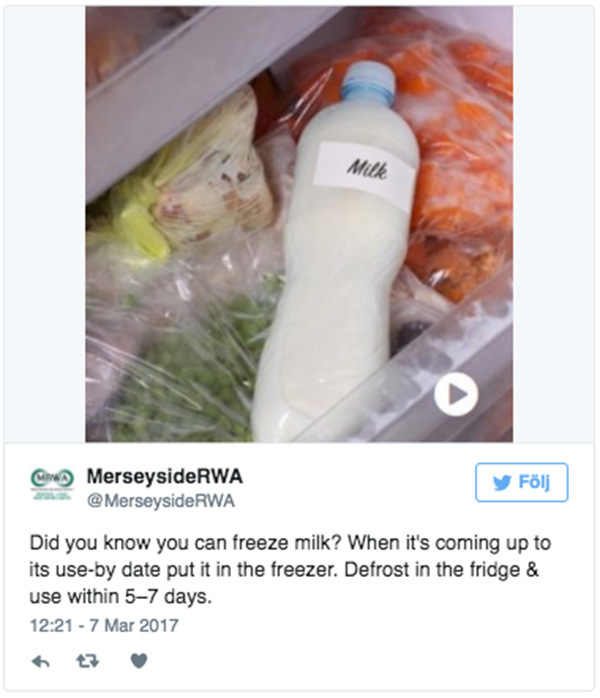600x698 pixels.
Task: Reply to the MerseysideRWA tweet
Action: pos(41,661)
